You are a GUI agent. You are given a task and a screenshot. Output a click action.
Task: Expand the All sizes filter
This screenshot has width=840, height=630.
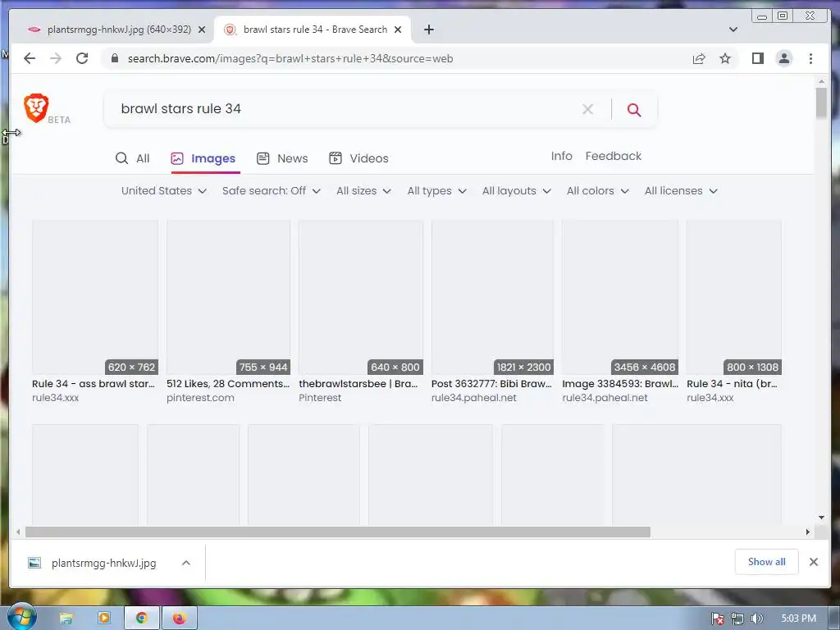[x=363, y=190]
